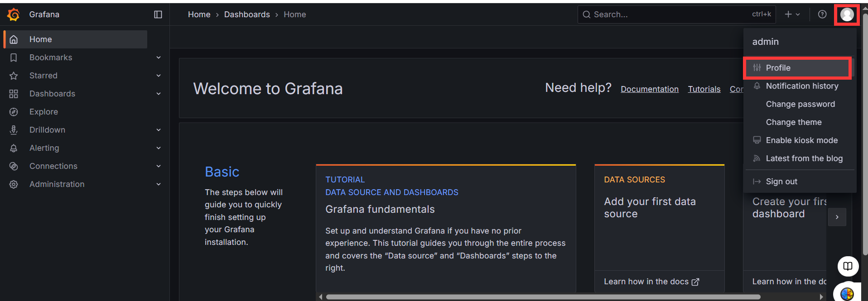Click the external link icon beside docs
The image size is (868, 301).
point(695,282)
